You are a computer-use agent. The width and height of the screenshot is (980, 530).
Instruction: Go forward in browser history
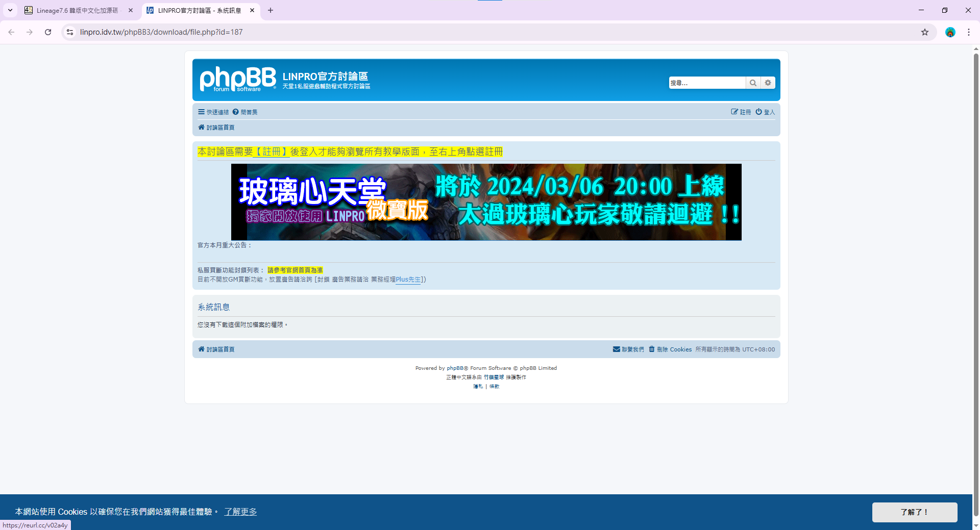click(x=30, y=32)
